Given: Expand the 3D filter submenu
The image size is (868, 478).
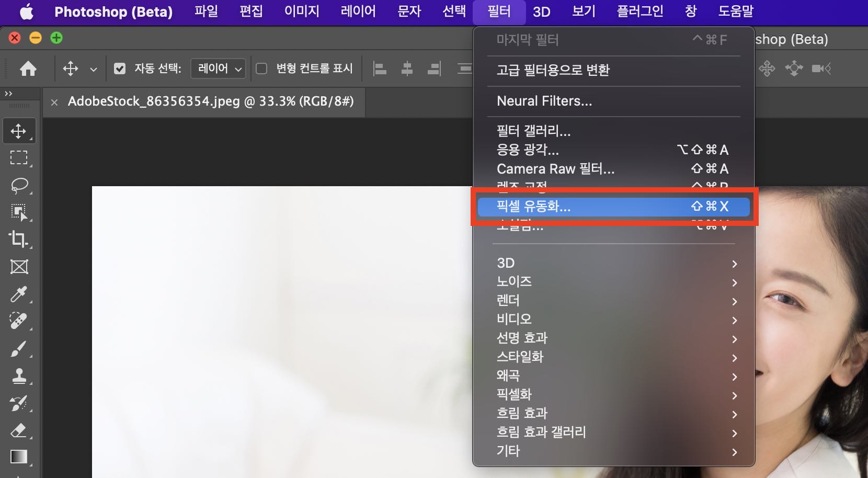Looking at the screenshot, I should pyautogui.click(x=614, y=263).
